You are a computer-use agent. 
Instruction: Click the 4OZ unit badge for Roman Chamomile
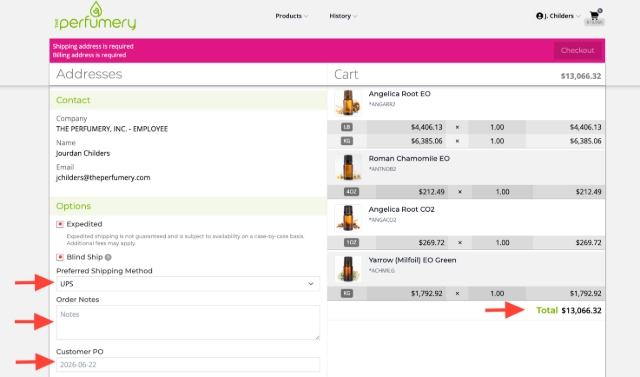351,192
